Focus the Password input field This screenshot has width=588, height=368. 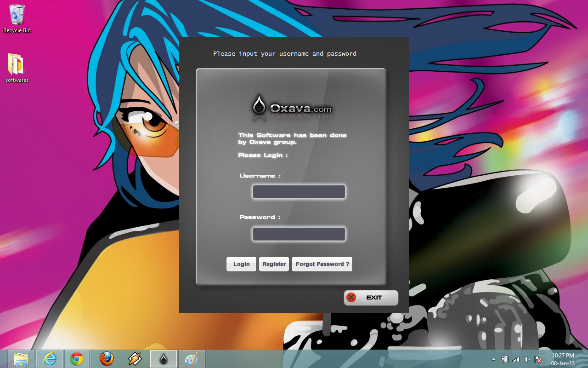pos(299,234)
